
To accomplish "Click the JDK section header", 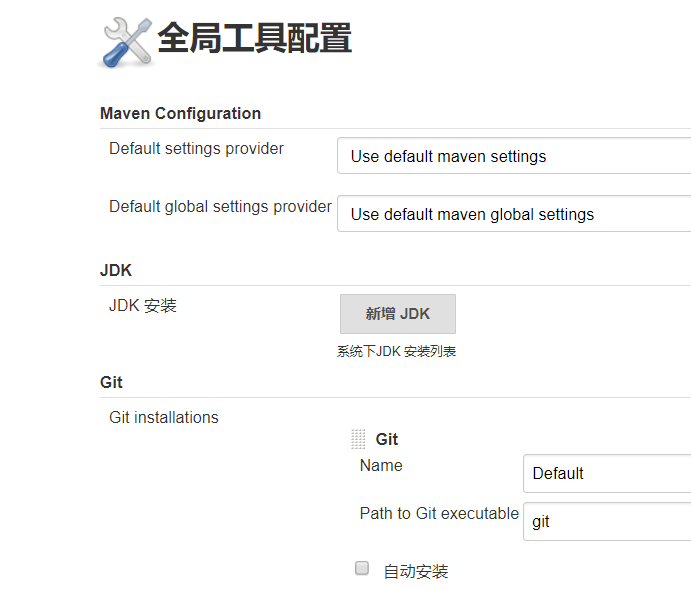I will click(x=116, y=270).
